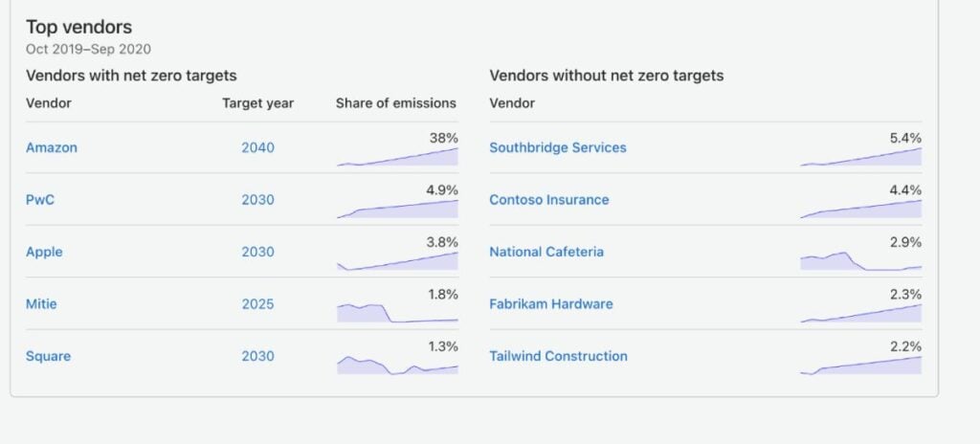This screenshot has width=980, height=444.
Task: Click Mitie's 2025 target year
Action: tap(257, 304)
